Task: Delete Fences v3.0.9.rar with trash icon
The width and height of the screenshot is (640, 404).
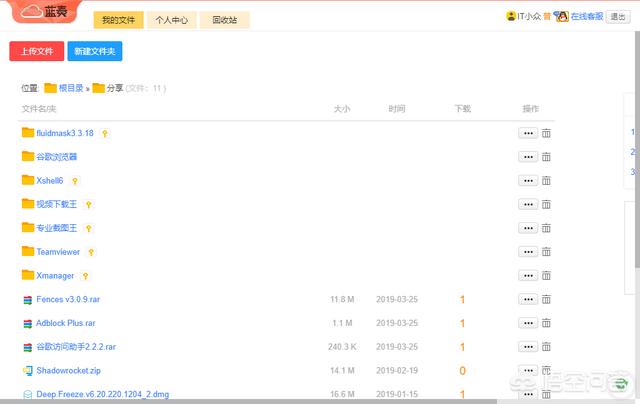Action: [546, 299]
